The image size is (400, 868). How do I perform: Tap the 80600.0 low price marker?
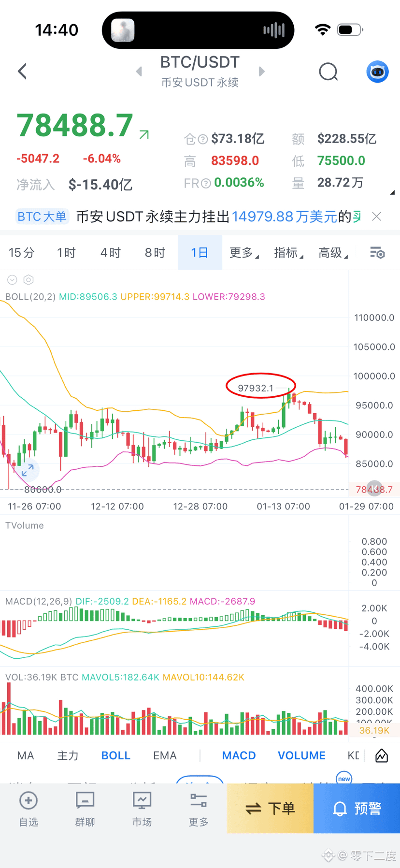(43, 490)
